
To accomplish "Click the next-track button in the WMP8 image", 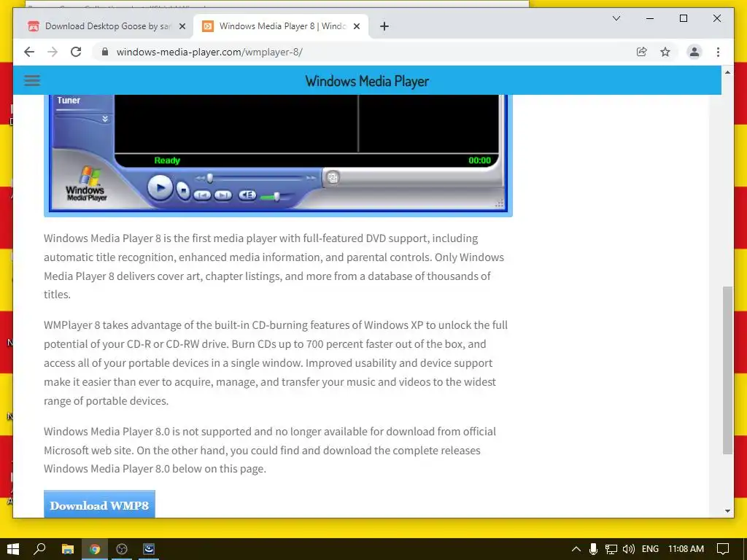I will (222, 195).
